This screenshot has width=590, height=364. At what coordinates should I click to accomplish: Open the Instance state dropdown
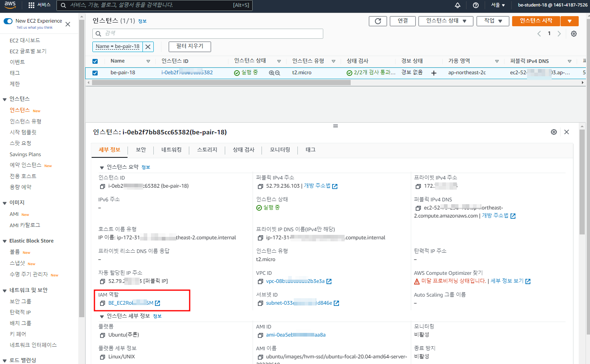point(446,21)
